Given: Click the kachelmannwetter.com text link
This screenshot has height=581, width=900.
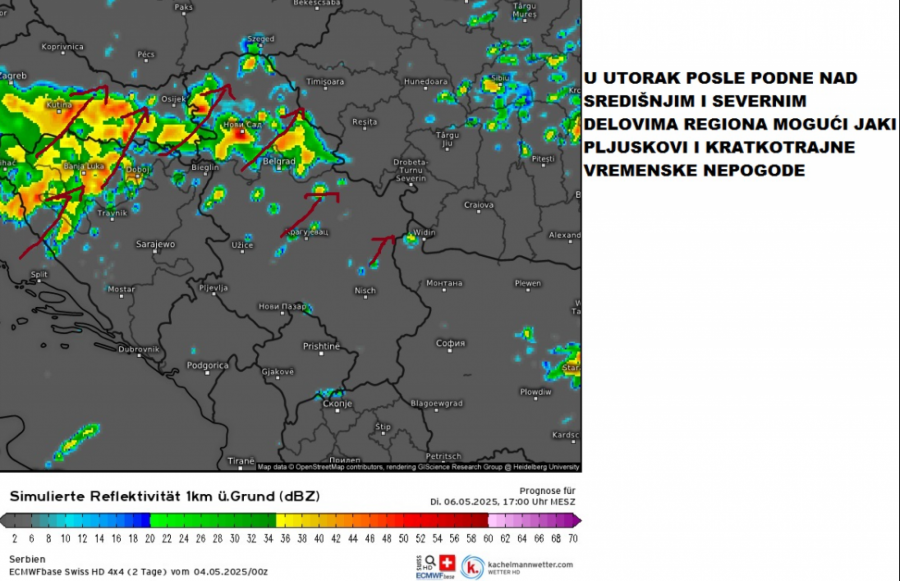Looking at the screenshot, I should 529,564.
